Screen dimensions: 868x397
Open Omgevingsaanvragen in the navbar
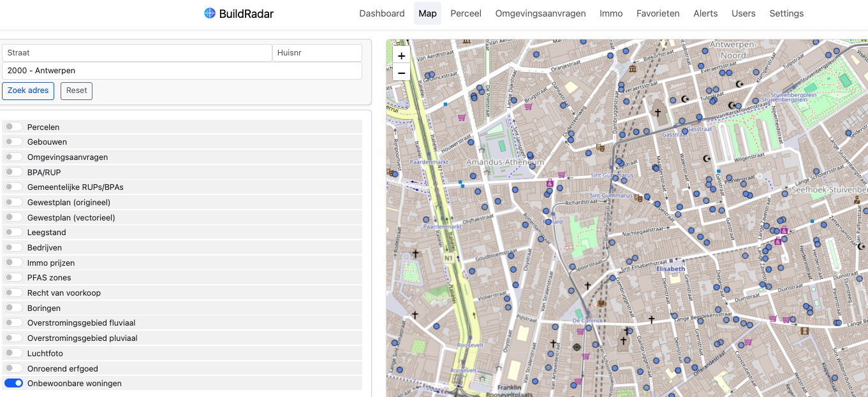(540, 13)
